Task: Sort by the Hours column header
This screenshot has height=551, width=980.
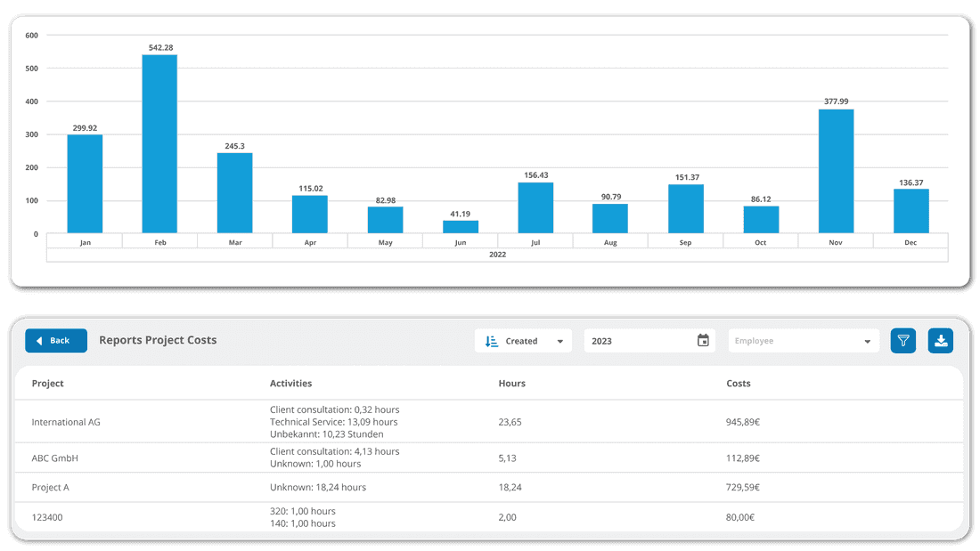Action: [x=512, y=383]
